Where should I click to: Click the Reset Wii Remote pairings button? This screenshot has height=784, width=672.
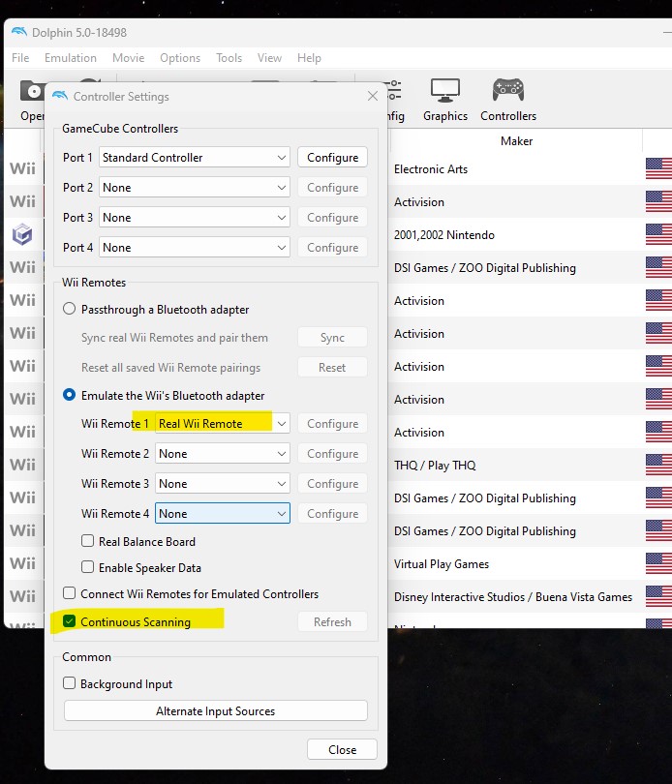332,368
